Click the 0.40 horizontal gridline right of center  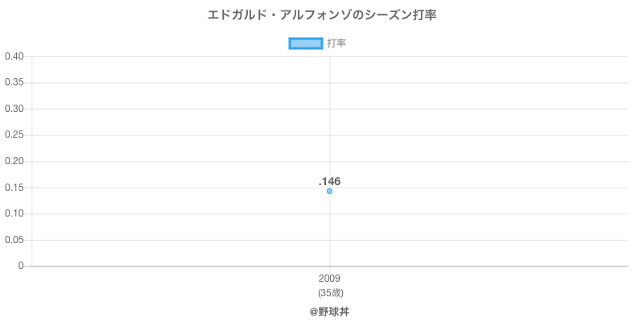tap(479, 56)
